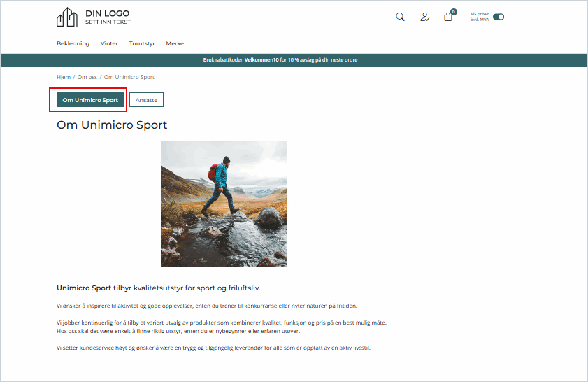Click the Vis priser inkl. MVA label

[x=480, y=17]
